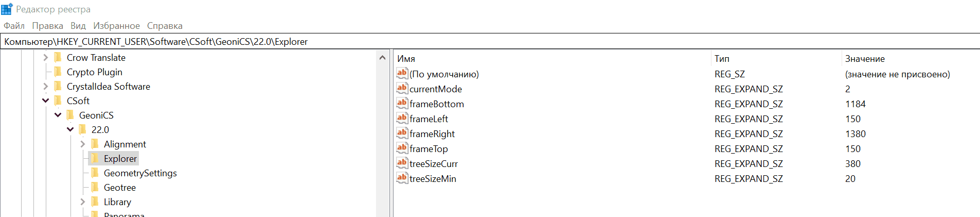Click the folder icon of Crypto Plugin

pos(58,72)
